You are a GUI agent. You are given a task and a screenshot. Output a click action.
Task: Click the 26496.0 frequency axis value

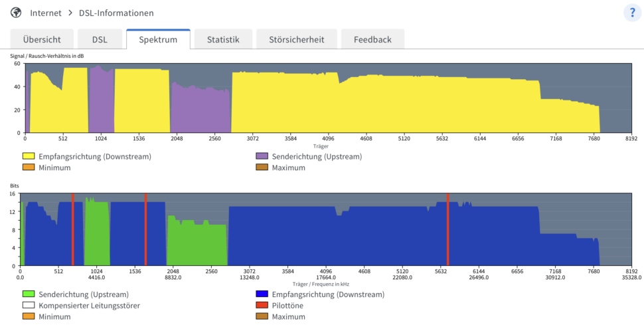479,278
